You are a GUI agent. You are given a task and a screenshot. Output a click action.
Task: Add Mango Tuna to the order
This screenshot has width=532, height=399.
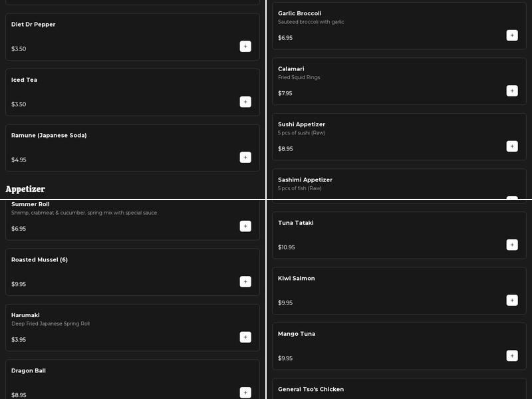[512, 356]
